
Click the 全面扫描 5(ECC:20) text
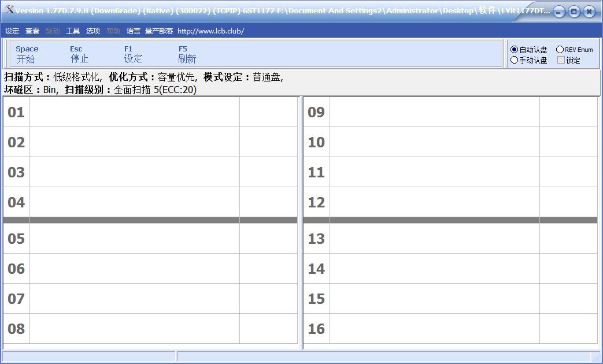pyautogui.click(x=155, y=90)
